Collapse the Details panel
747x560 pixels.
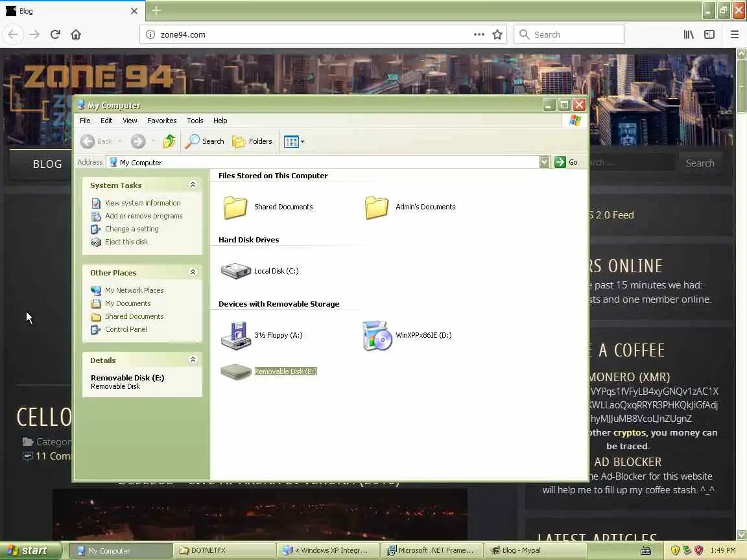point(193,360)
